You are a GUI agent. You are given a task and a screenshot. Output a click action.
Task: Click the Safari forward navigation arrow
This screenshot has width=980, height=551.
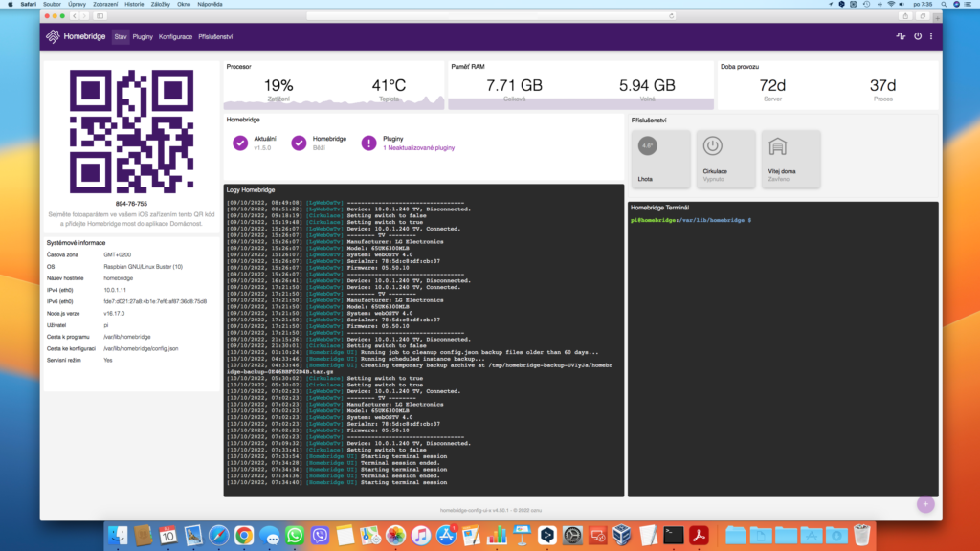point(84,16)
